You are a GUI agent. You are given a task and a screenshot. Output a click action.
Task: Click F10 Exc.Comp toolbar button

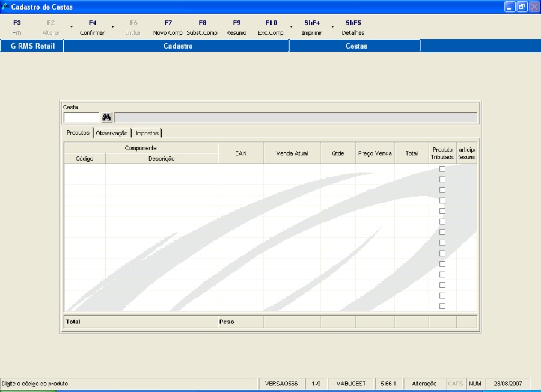(x=271, y=28)
